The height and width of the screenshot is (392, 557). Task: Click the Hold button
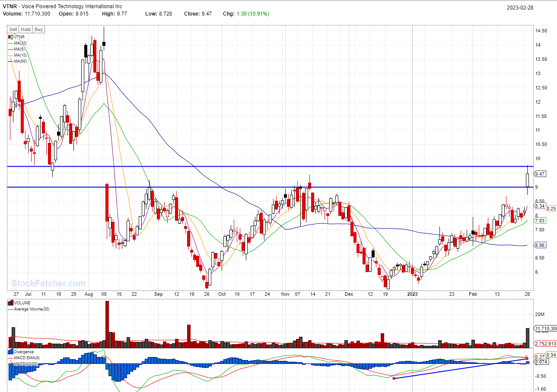click(26, 29)
